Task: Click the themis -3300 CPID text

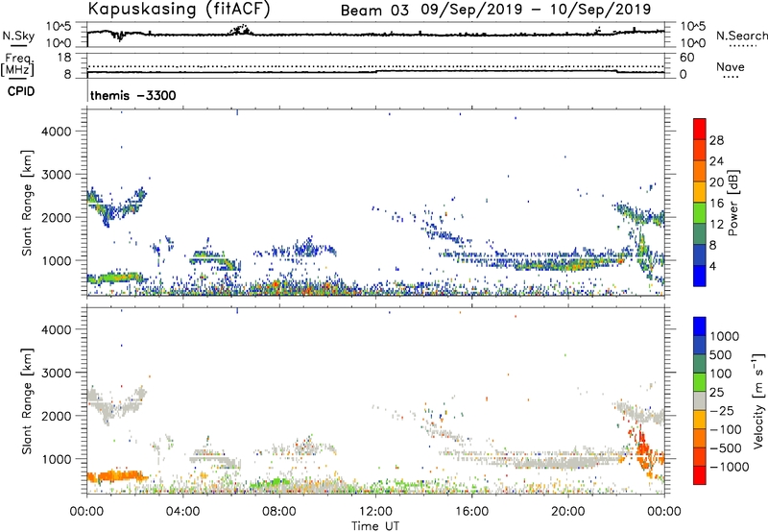Action: 132,95
